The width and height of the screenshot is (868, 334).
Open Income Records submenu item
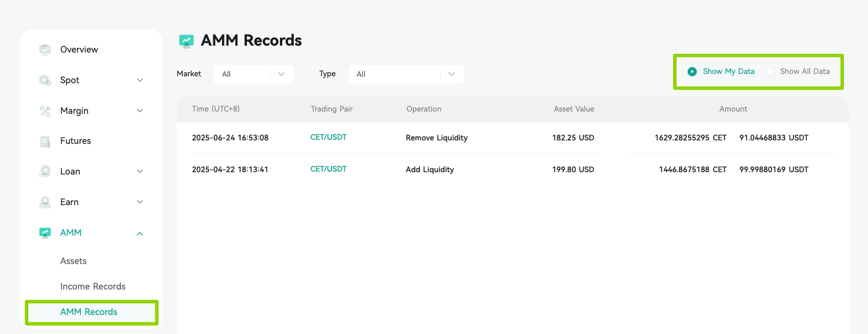93,287
